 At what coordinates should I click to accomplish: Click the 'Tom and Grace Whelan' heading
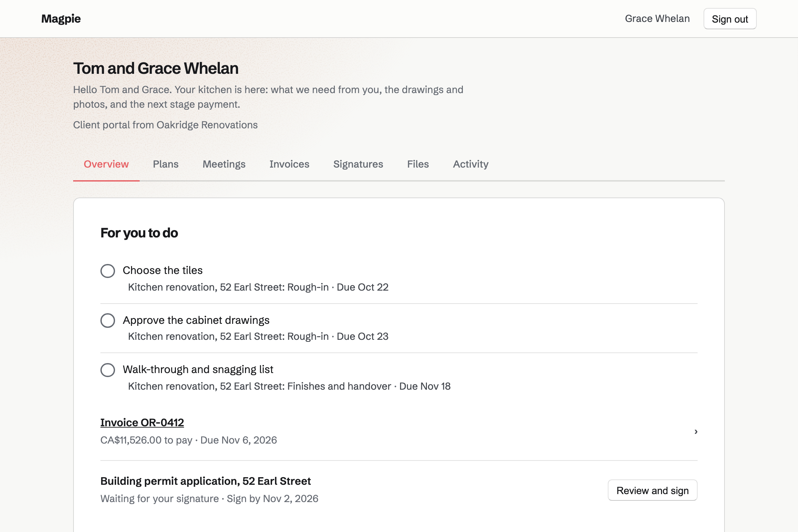(156, 68)
